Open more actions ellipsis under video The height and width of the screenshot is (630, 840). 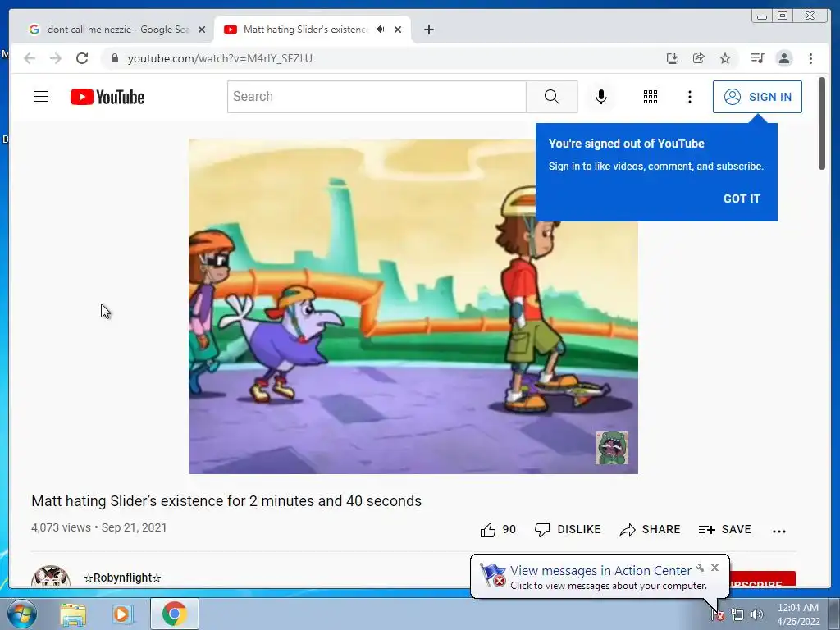pos(779,531)
